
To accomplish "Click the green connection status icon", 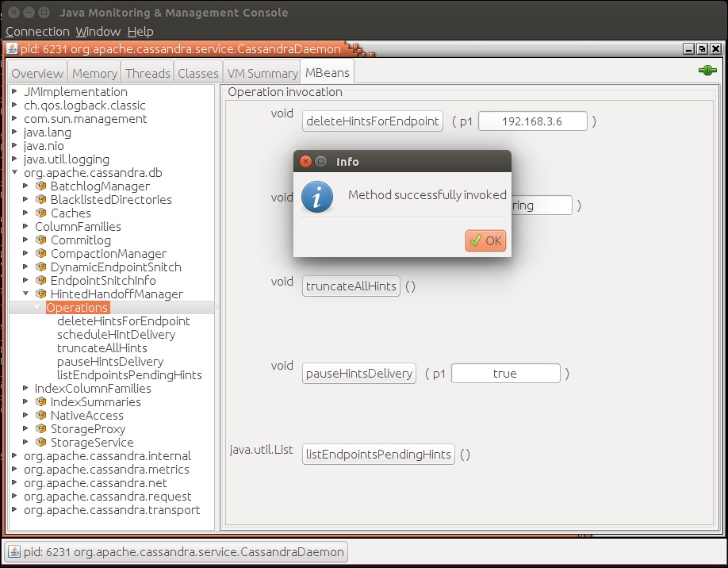I will [707, 71].
